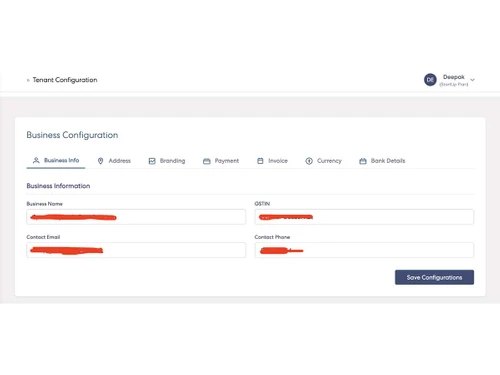Screen dimensions: 500x375
Task: Click the Business Name field label
Action: click(x=45, y=204)
